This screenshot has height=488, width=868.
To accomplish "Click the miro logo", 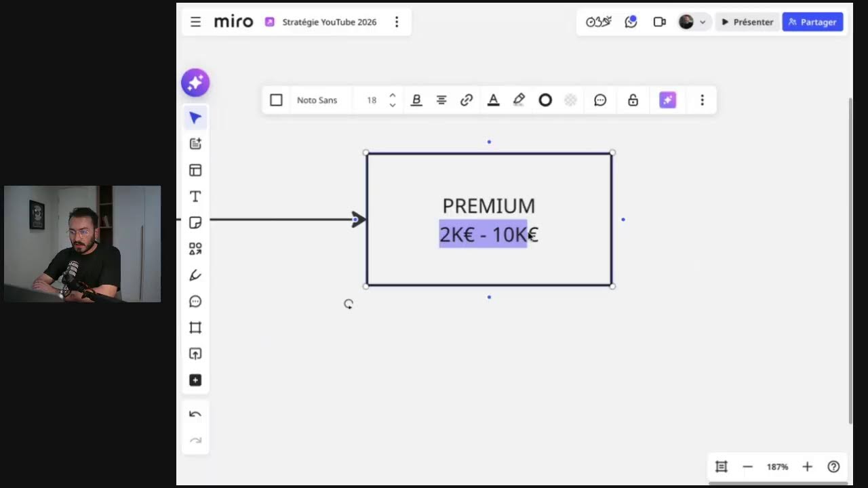I will point(233,22).
